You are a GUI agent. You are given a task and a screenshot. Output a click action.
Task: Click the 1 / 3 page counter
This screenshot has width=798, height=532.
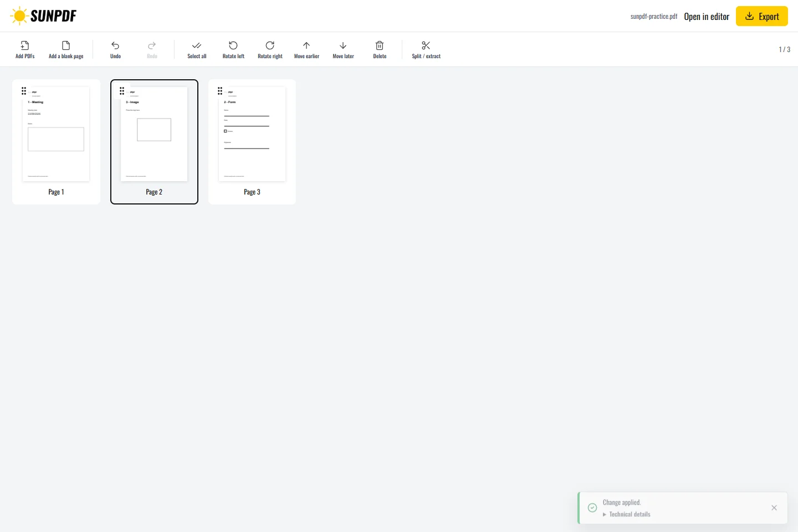785,49
